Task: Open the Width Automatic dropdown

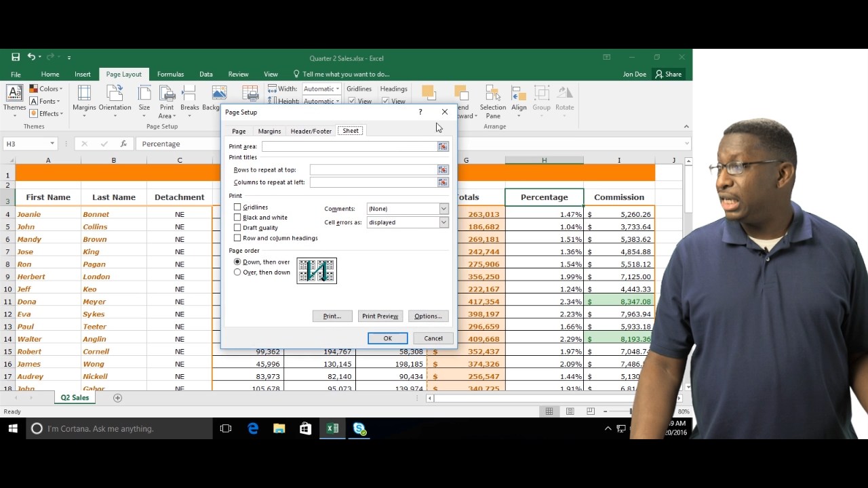Action: point(338,89)
